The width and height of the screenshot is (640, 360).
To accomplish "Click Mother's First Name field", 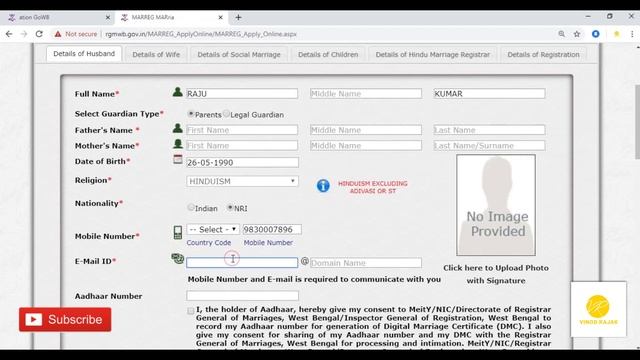I will click(x=242, y=145).
